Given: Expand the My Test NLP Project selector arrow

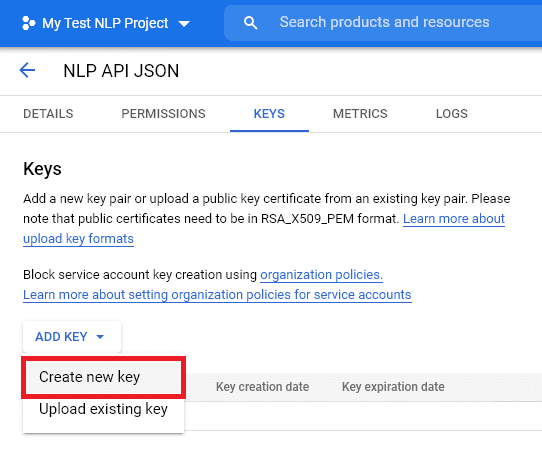Looking at the screenshot, I should (184, 24).
